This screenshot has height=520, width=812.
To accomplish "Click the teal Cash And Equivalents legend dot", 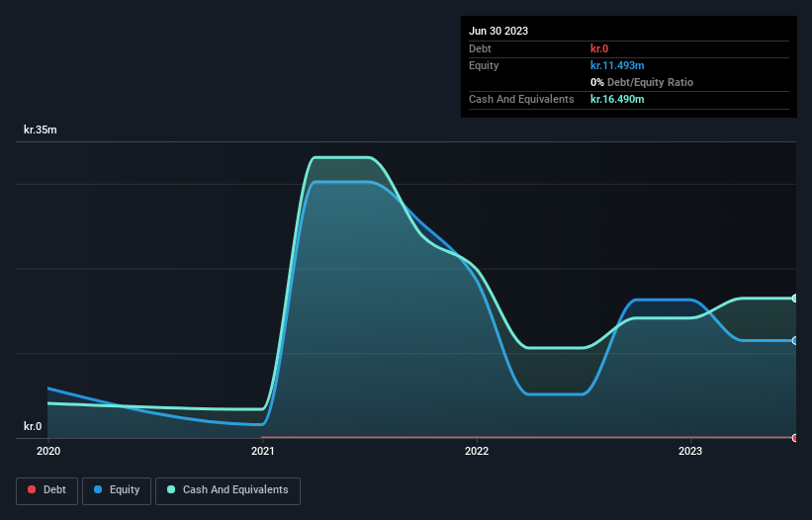I will [x=171, y=489].
